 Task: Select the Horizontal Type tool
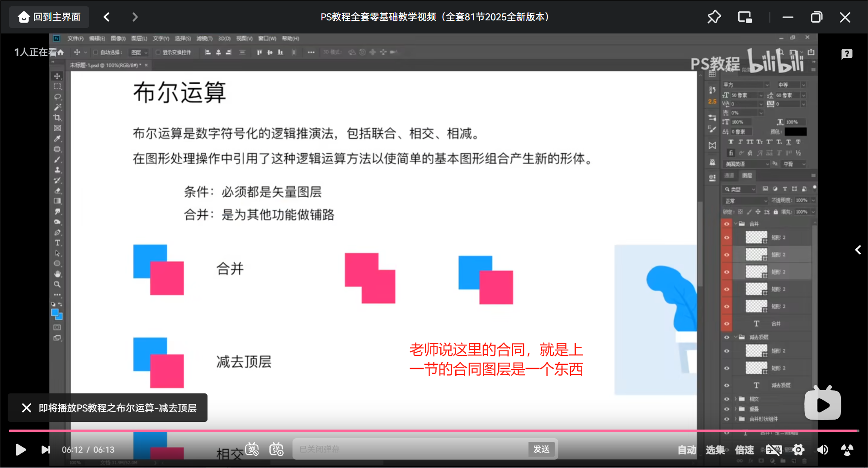click(x=57, y=243)
